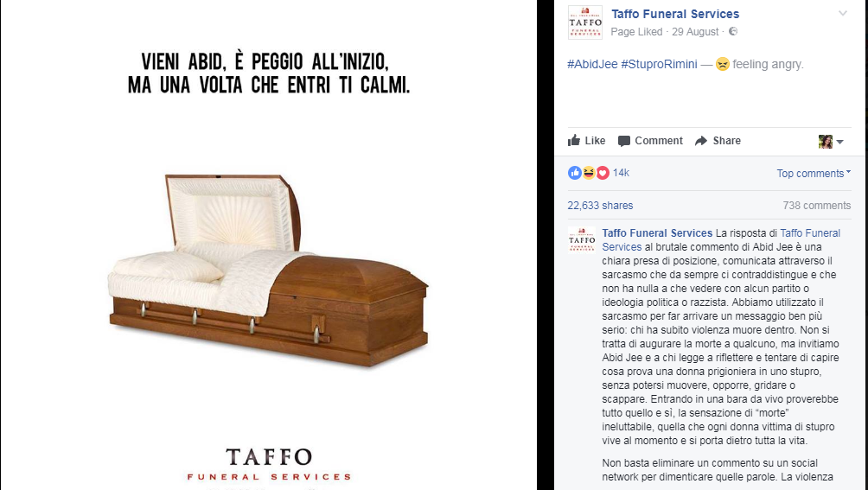Click the Comment speech bubble icon

point(624,141)
